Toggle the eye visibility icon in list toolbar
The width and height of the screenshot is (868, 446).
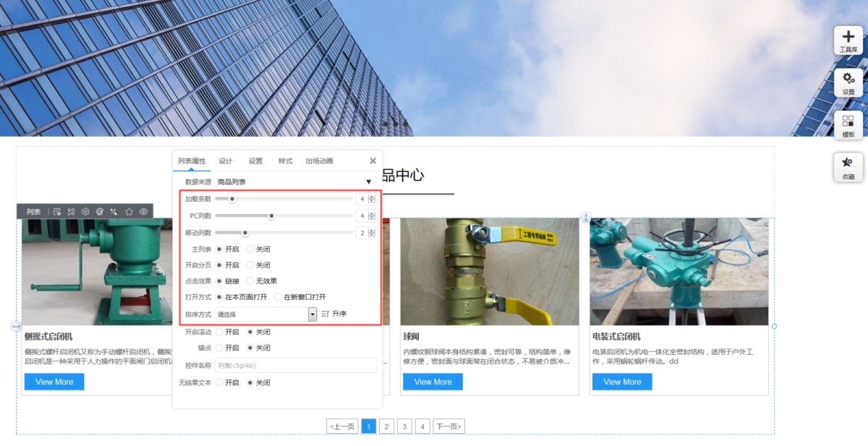tap(143, 212)
